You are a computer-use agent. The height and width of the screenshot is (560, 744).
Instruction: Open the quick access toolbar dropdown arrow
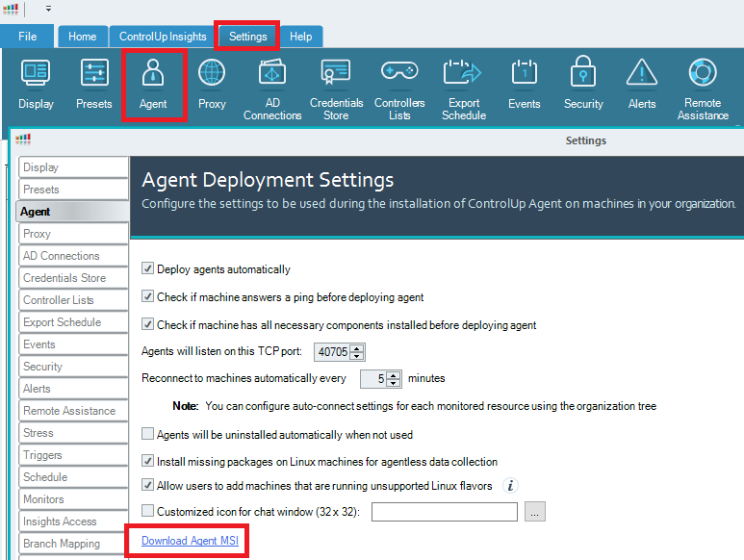(x=48, y=9)
